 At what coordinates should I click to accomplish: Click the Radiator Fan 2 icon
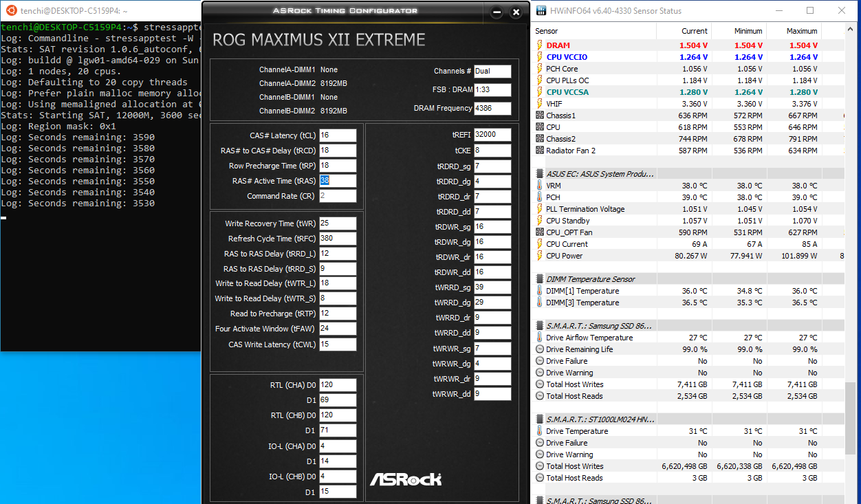coord(540,151)
